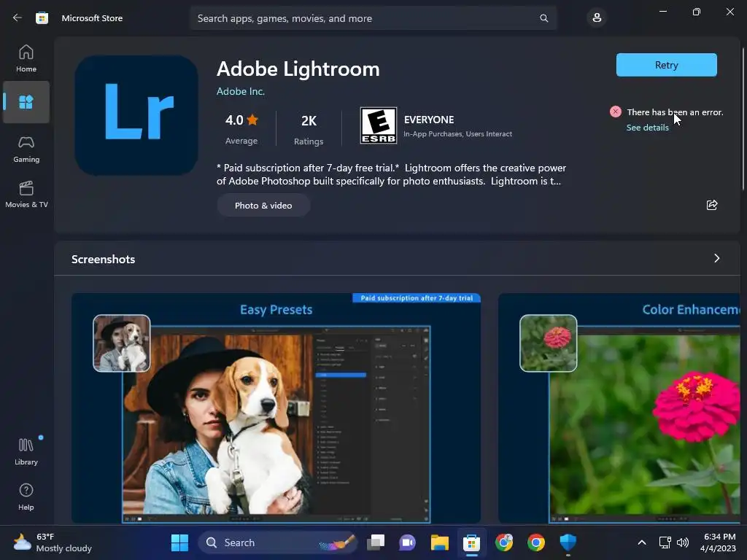Open the Library section
Viewport: 747px width, 560px height.
pos(26,451)
